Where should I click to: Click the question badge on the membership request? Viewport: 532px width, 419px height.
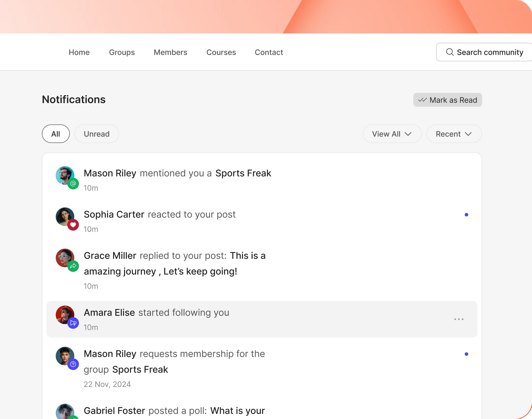tap(73, 364)
